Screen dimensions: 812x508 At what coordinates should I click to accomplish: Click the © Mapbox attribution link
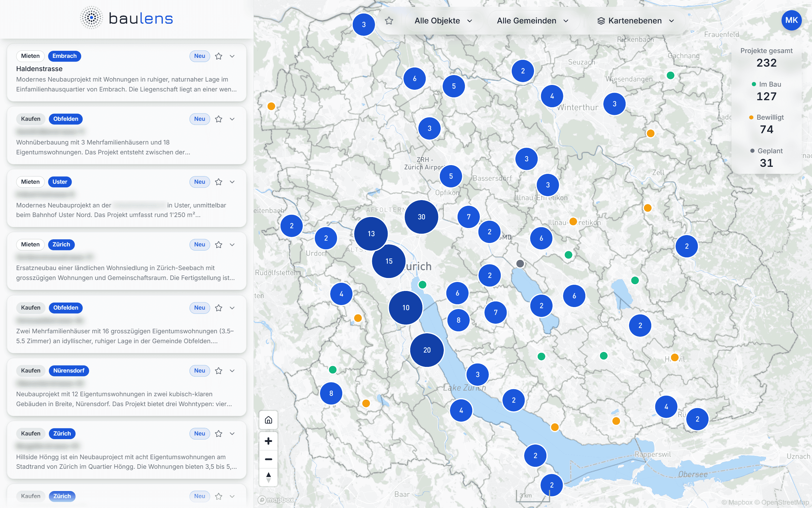pos(737,502)
